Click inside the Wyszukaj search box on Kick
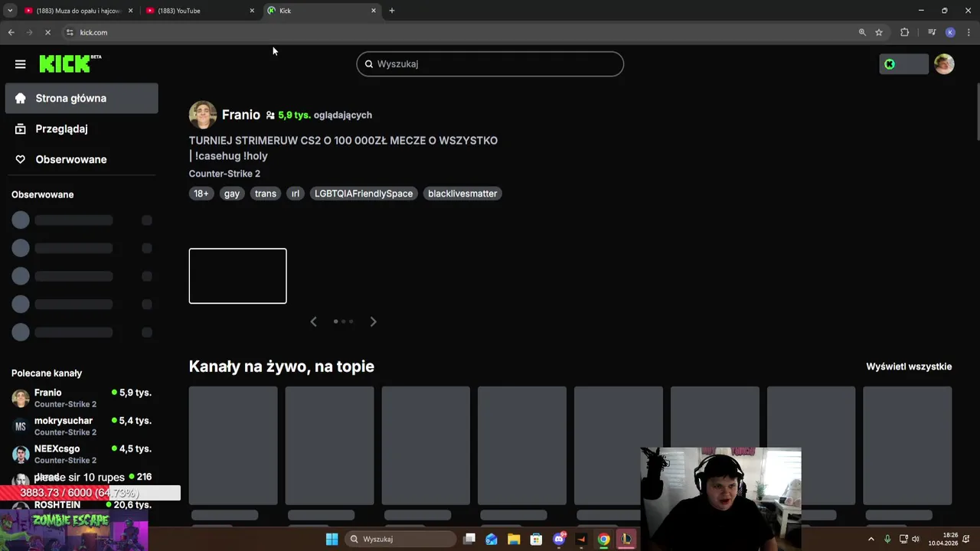The width and height of the screenshot is (980, 551). pos(490,64)
